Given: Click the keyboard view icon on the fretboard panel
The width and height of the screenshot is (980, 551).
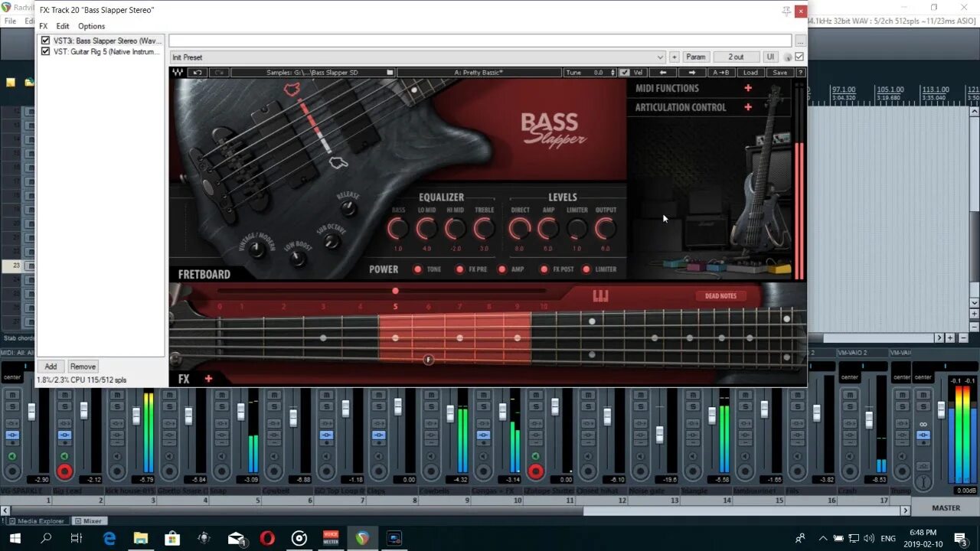Looking at the screenshot, I should coord(600,296).
